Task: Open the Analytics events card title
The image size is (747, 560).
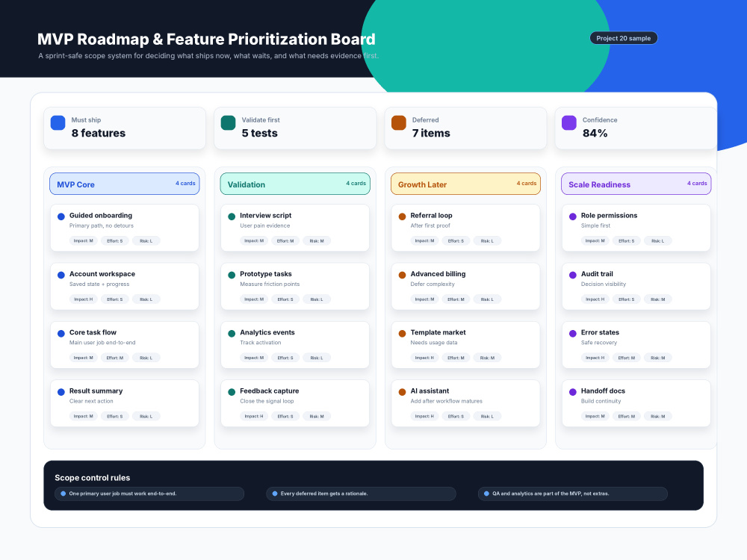Action: (267, 332)
